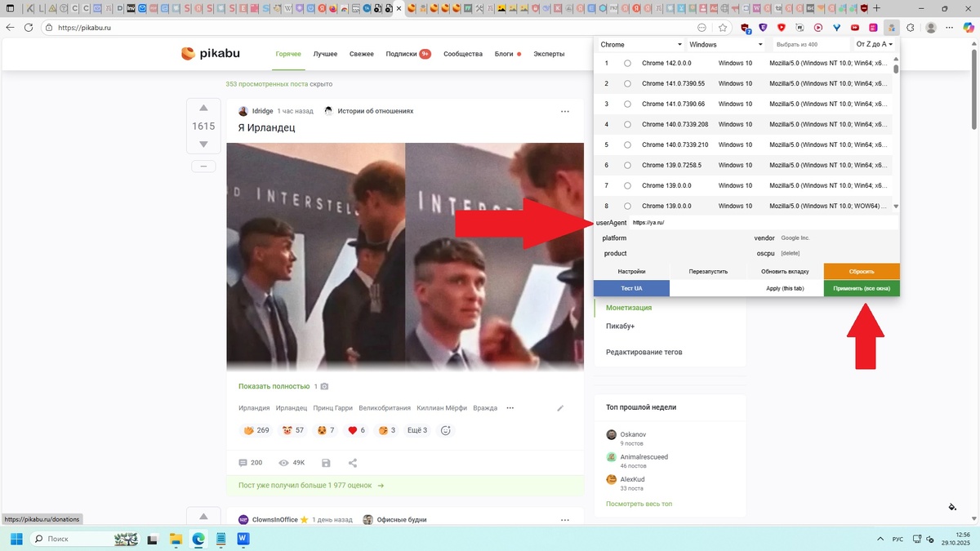
Task: Open the browser profile avatar
Action: tap(931, 27)
